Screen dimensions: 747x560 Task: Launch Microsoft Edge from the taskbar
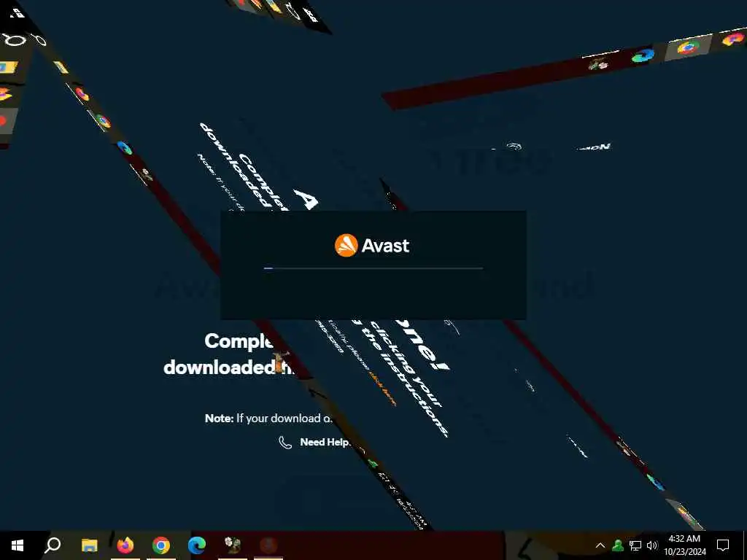(196, 545)
